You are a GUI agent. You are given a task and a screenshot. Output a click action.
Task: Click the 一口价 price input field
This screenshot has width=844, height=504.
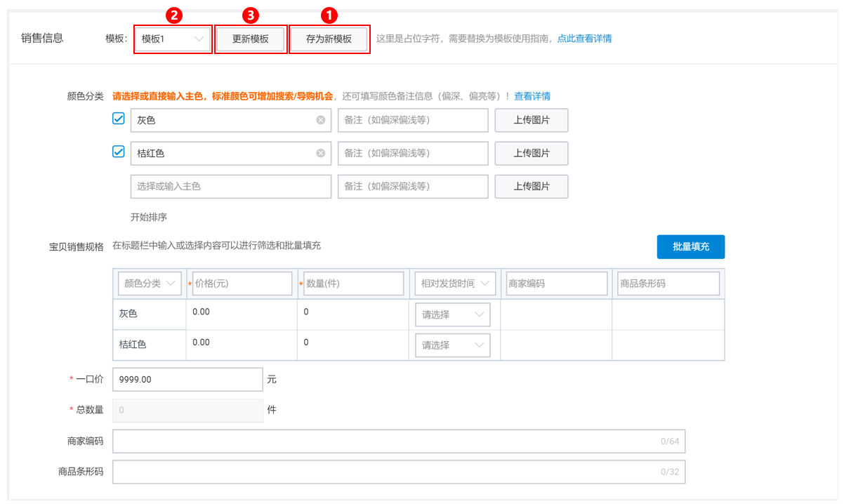point(187,379)
